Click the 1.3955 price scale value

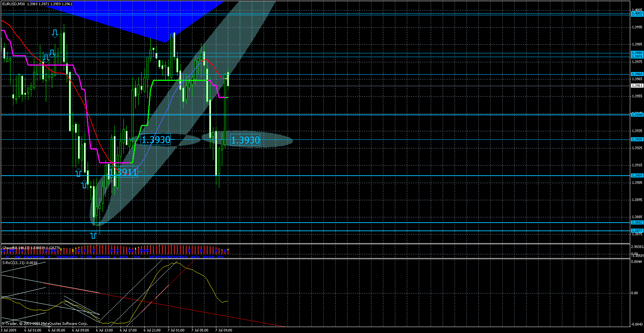click(x=637, y=96)
